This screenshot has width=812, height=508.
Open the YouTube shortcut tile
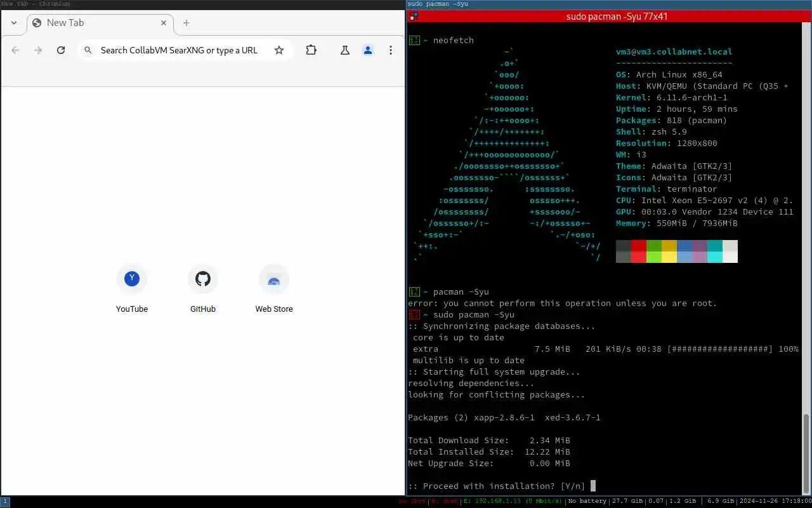pos(132,289)
